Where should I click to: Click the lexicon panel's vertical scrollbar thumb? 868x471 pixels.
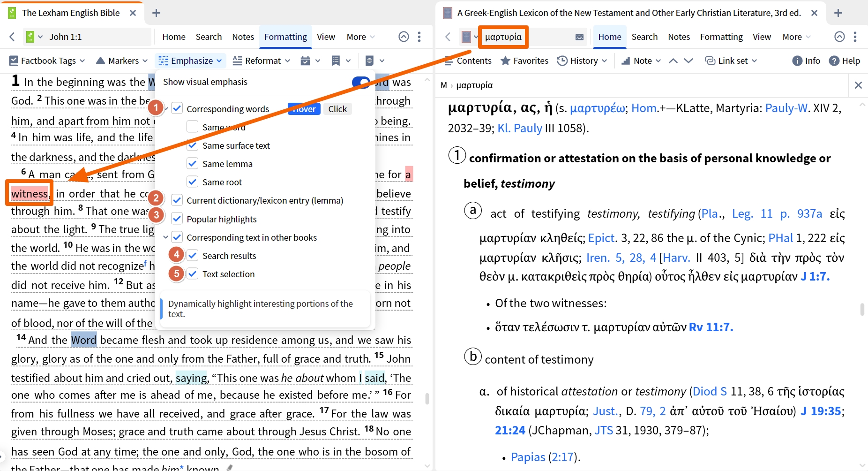click(862, 310)
